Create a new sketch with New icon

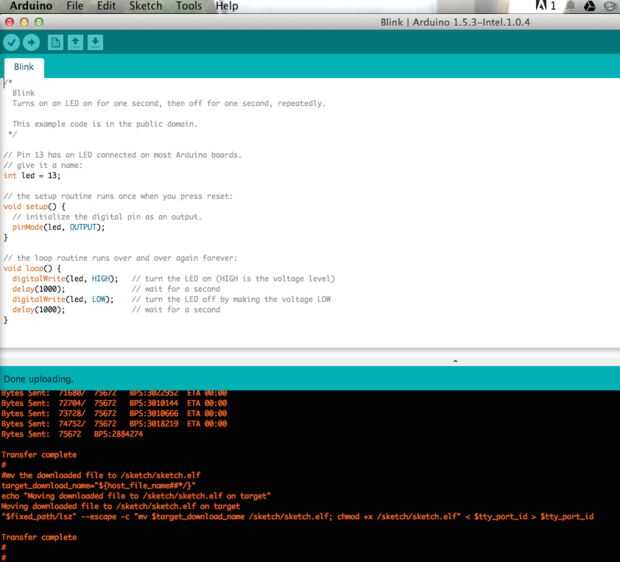(x=55, y=42)
